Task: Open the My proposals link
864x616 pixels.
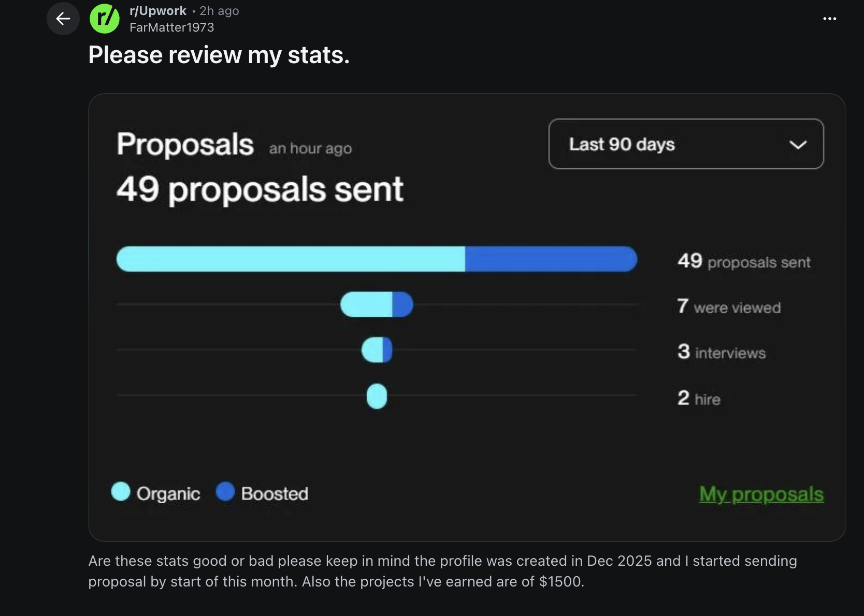Action: 761,494
